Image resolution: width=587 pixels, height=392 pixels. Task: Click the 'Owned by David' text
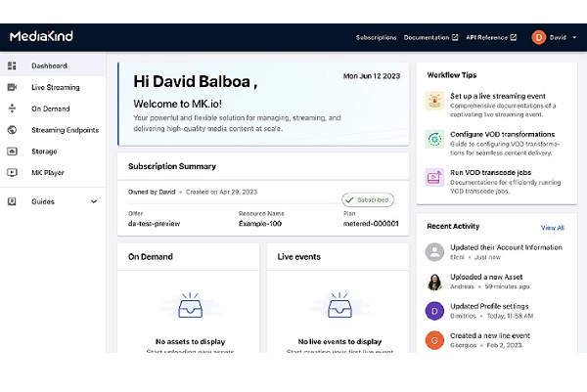(x=152, y=192)
